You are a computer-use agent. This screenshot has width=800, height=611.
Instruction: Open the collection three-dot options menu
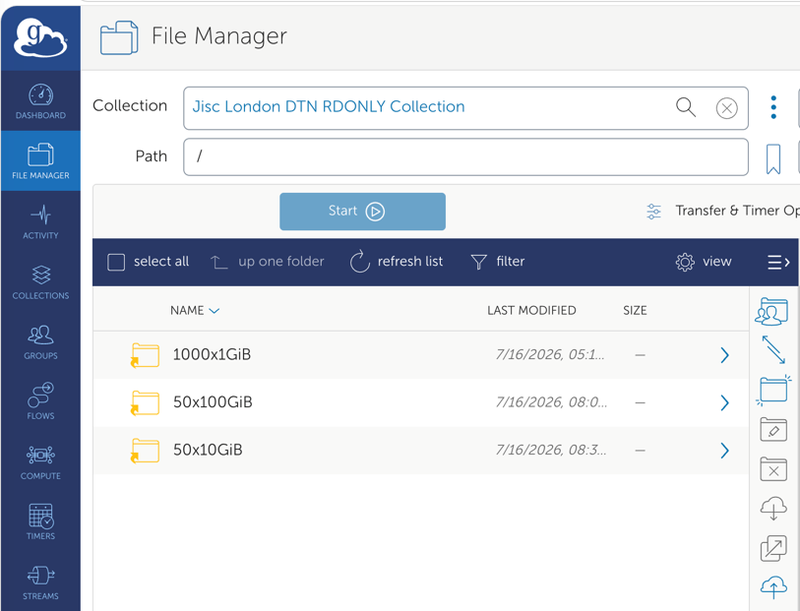[773, 108]
